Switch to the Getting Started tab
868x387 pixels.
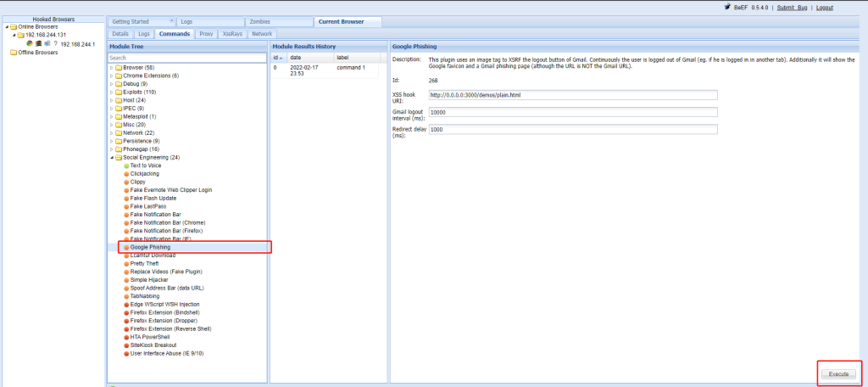tap(142, 21)
